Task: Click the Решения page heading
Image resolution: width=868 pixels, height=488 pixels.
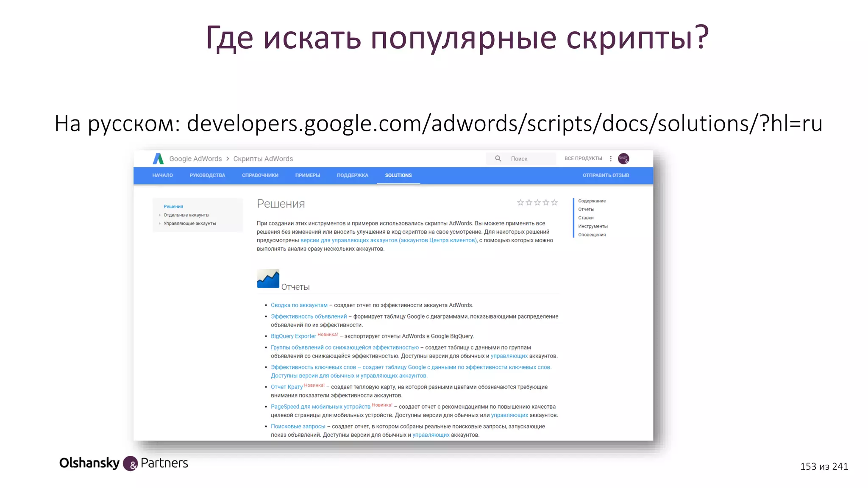Action: pyautogui.click(x=281, y=204)
